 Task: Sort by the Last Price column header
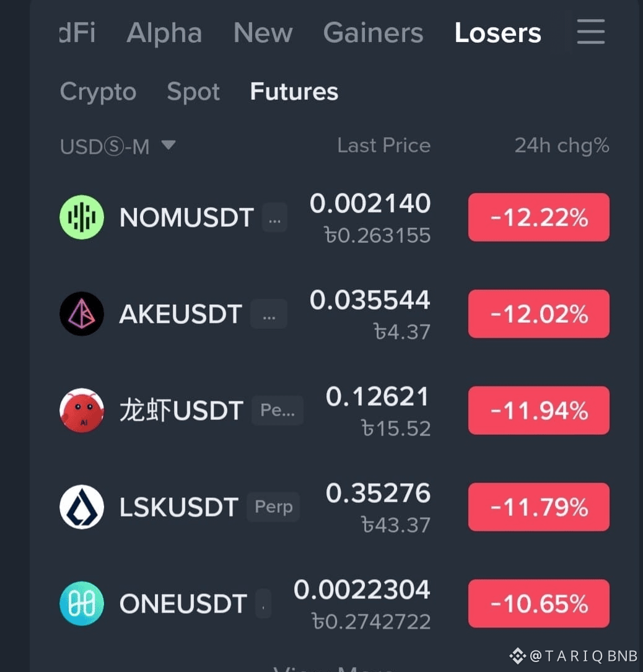(x=383, y=146)
